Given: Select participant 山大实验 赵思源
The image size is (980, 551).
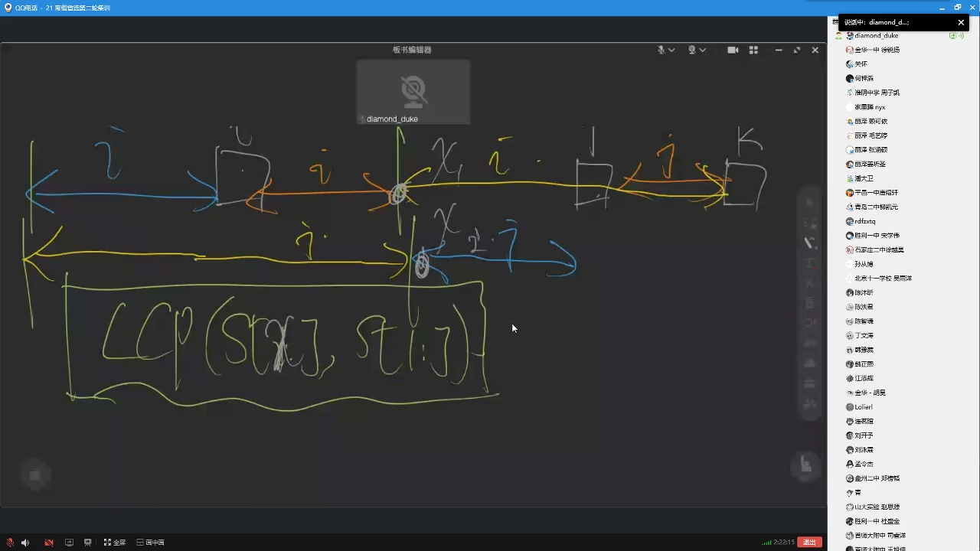Looking at the screenshot, I should (877, 507).
